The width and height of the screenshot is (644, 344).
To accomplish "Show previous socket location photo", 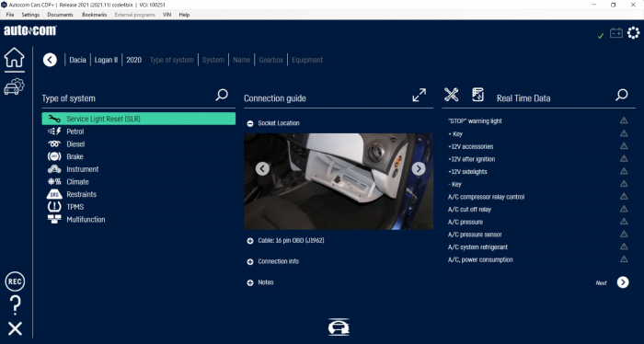I will click(262, 168).
